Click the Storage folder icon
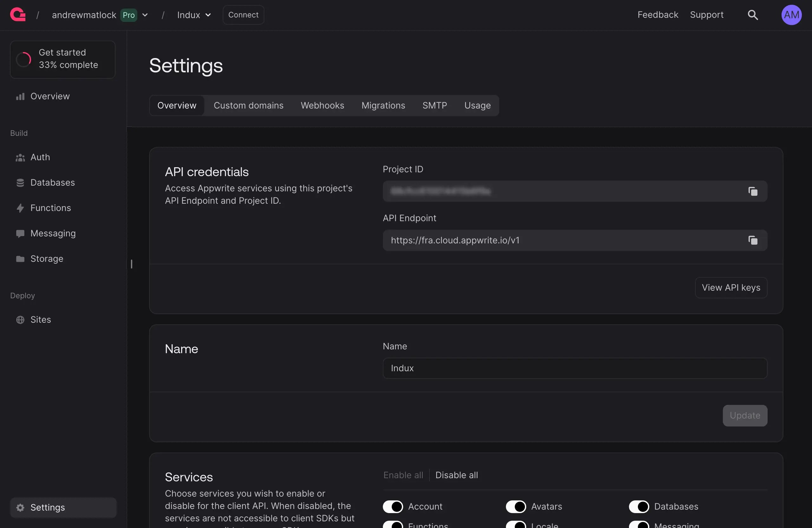Screen dimensions: 812x528 coord(20,259)
